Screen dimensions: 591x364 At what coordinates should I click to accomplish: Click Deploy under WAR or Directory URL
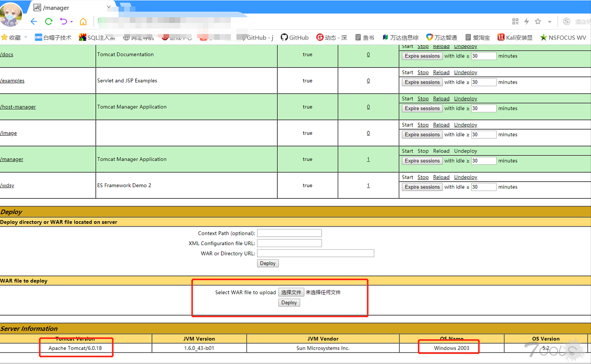click(268, 263)
